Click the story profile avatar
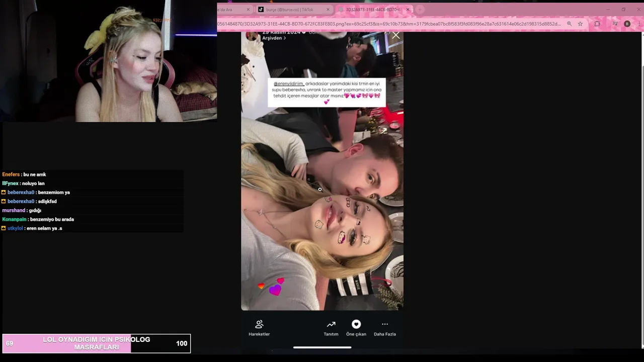 click(252, 35)
